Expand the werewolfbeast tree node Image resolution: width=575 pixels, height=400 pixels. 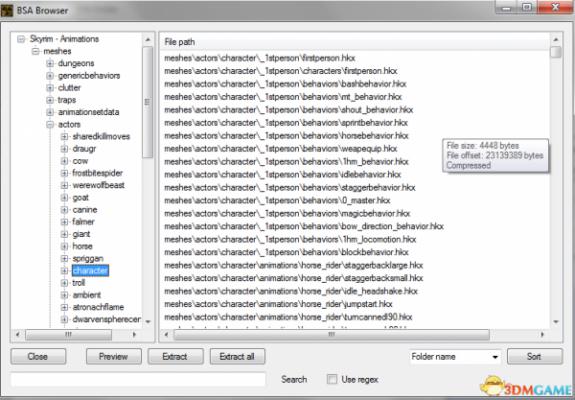pyautogui.click(x=65, y=185)
